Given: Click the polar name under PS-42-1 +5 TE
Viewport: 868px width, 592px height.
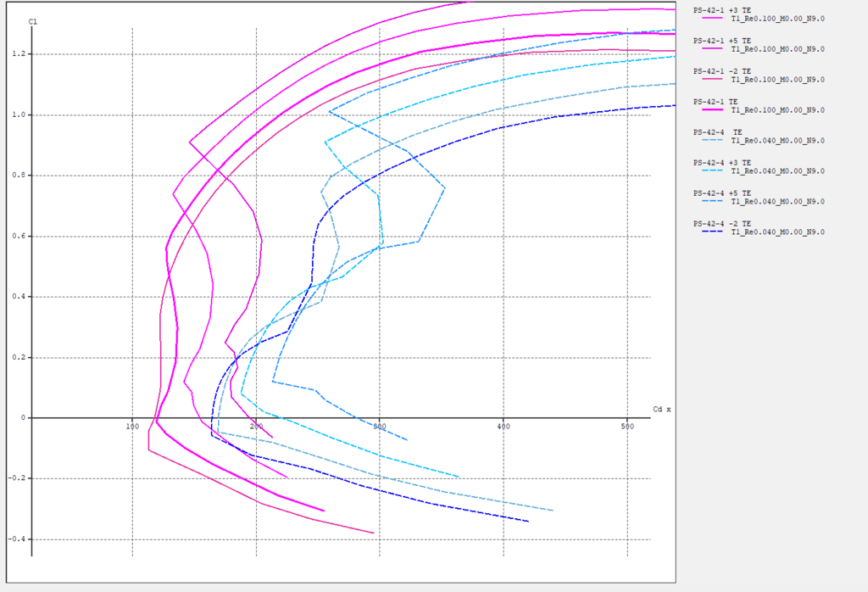Looking at the screenshot, I should pos(777,49).
